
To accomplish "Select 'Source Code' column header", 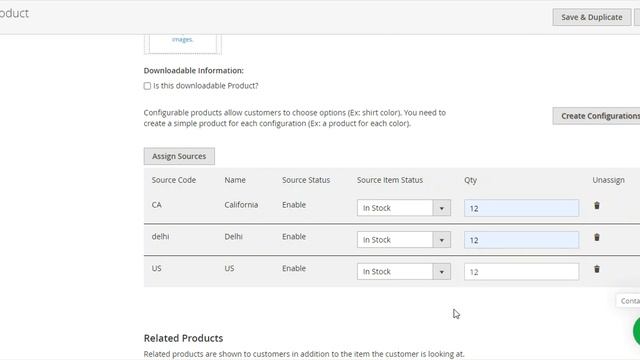I will tap(174, 180).
